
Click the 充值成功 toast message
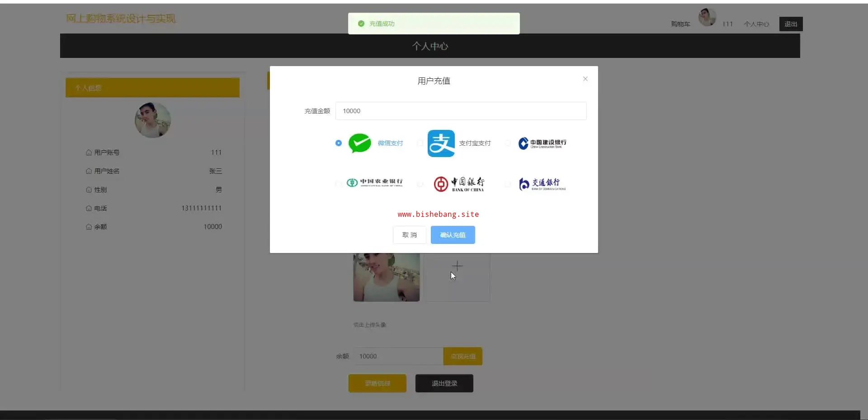[434, 24]
